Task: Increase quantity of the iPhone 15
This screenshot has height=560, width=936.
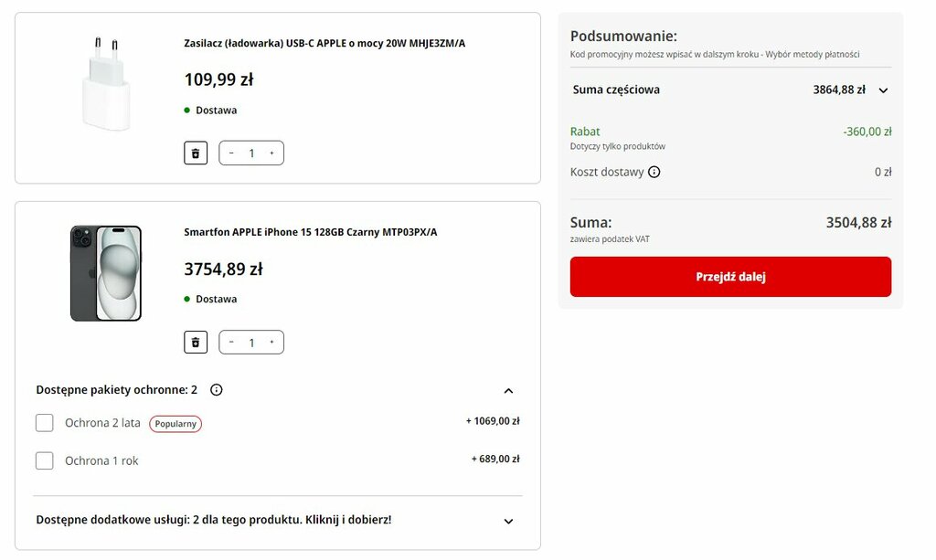Action: coord(271,343)
